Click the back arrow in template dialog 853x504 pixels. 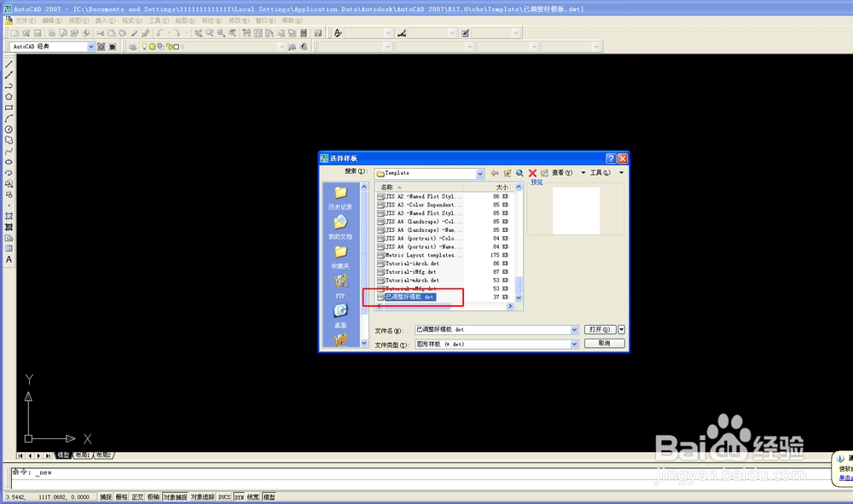click(494, 173)
